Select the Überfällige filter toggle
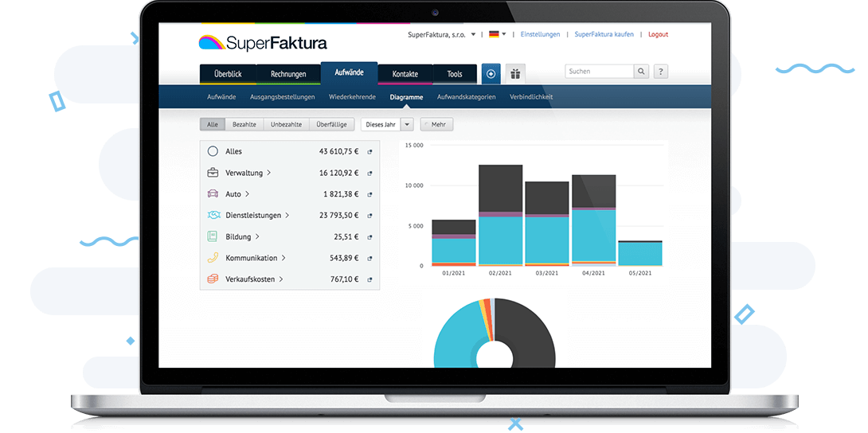Viewport: 868px width, 433px height. [331, 124]
